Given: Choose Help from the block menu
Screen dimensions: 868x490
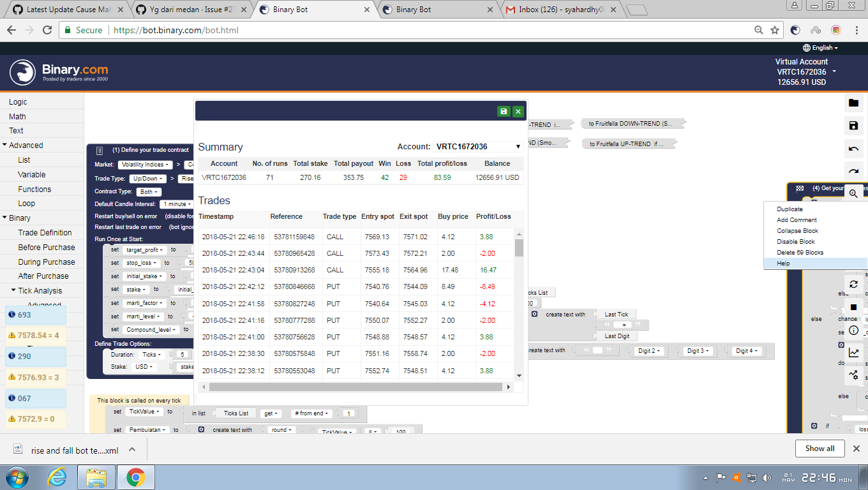Looking at the screenshot, I should [783, 263].
